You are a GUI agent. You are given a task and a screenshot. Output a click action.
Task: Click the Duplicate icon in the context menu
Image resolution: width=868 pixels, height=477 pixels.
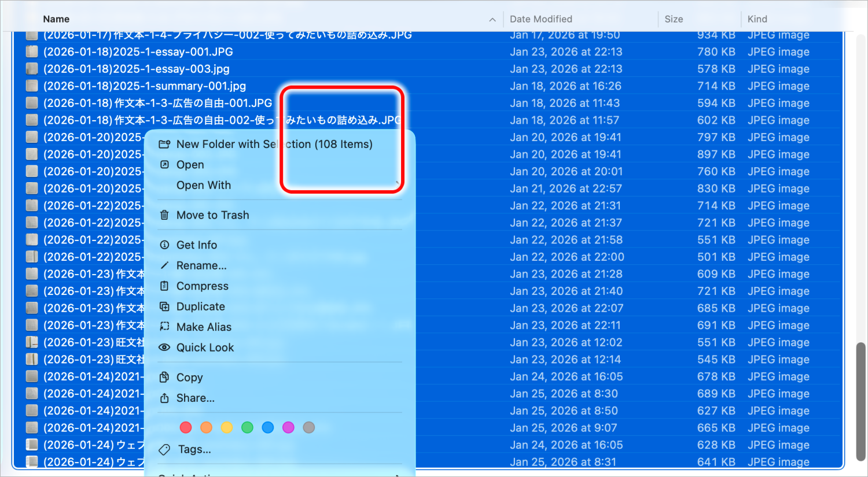pos(164,307)
